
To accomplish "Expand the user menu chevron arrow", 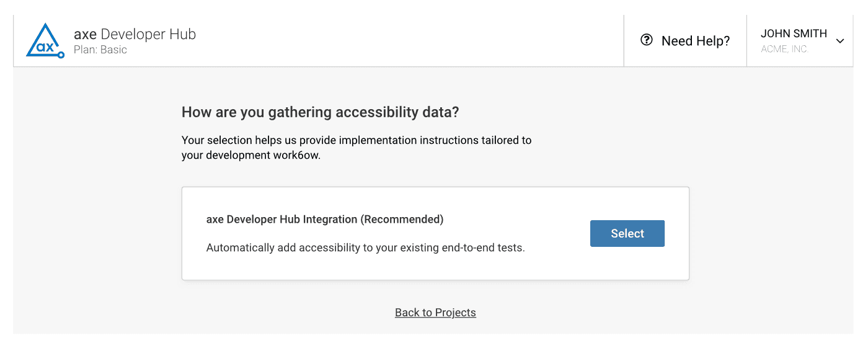I will (x=840, y=41).
